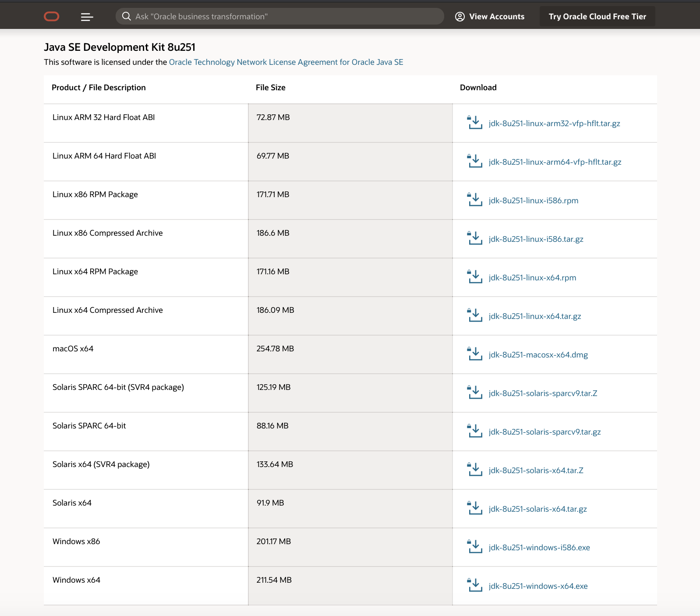Viewport: 700px width, 616px height.
Task: Click the 171.71 MB file size
Action: click(x=273, y=195)
